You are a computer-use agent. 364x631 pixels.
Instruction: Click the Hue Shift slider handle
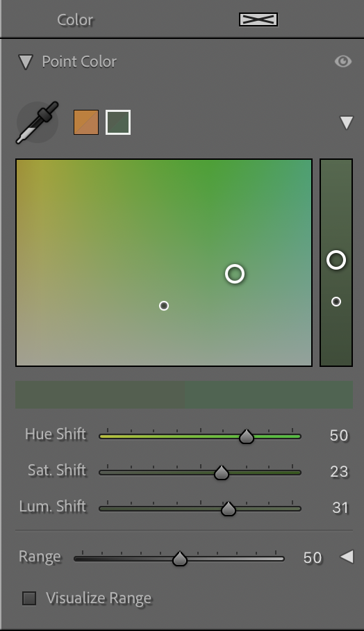246,436
